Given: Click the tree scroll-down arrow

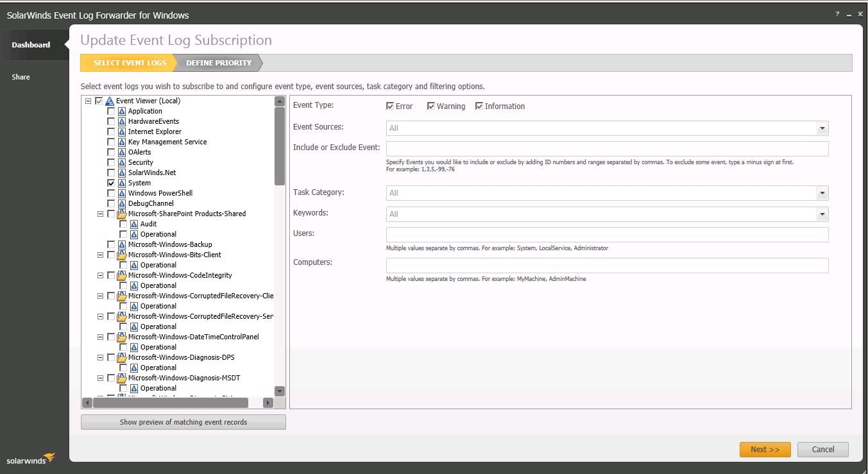Looking at the screenshot, I should tap(280, 391).
